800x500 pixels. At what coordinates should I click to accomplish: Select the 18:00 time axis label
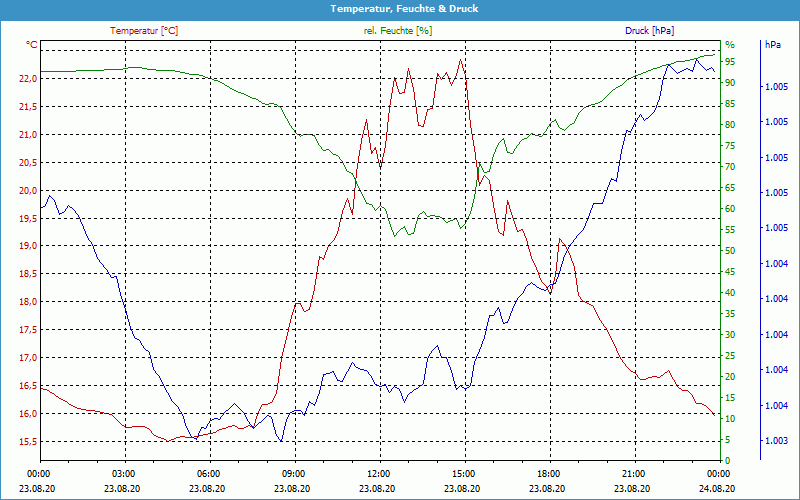click(x=548, y=473)
